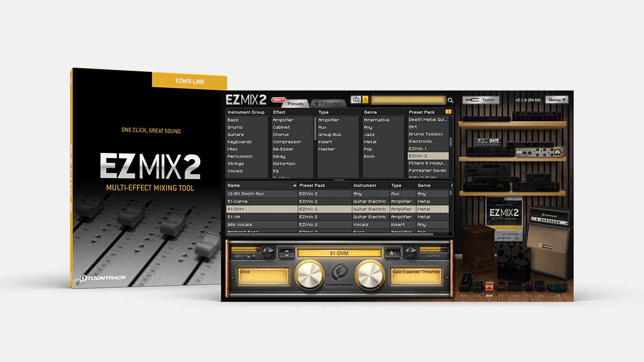Click the preset search input field
Image resolution: width=644 pixels, height=362 pixels.
coord(408,100)
